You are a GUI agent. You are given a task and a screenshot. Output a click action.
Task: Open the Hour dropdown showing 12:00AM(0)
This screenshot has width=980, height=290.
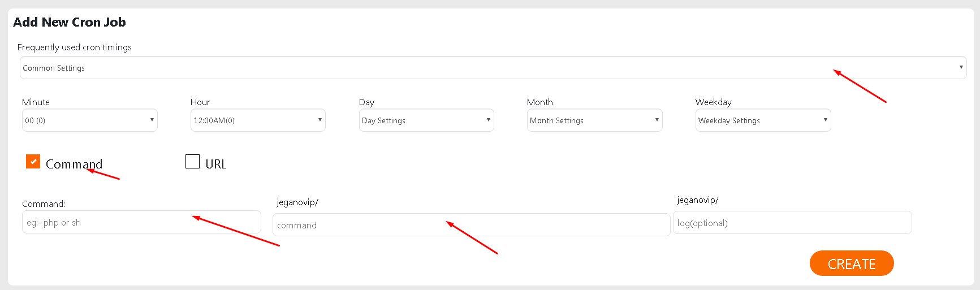tap(258, 120)
